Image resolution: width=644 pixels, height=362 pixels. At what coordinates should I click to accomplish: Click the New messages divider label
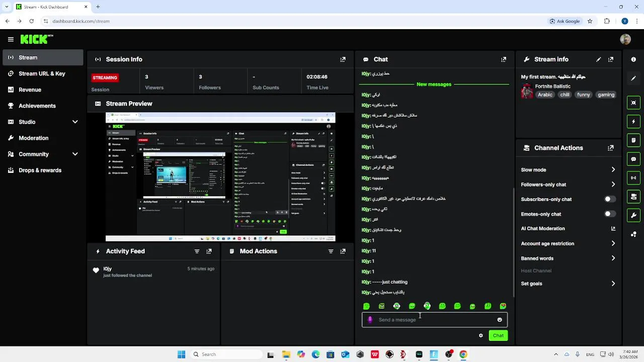coord(434,84)
